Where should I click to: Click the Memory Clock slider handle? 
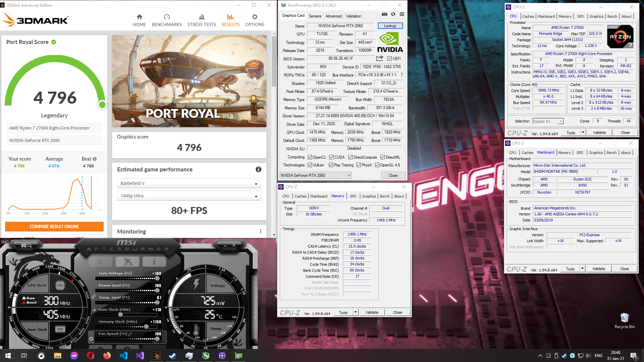point(146,327)
